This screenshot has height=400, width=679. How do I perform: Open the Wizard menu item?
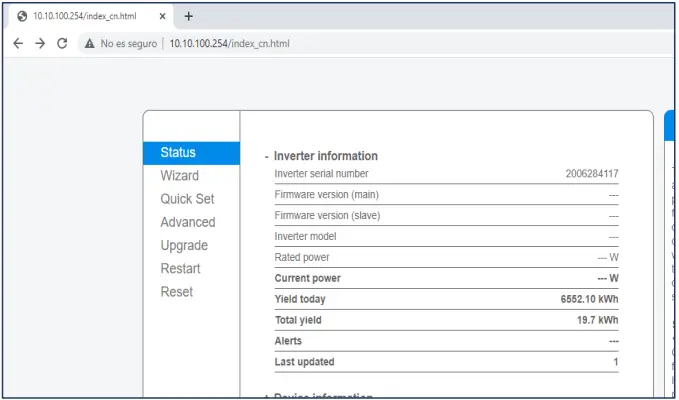179,176
